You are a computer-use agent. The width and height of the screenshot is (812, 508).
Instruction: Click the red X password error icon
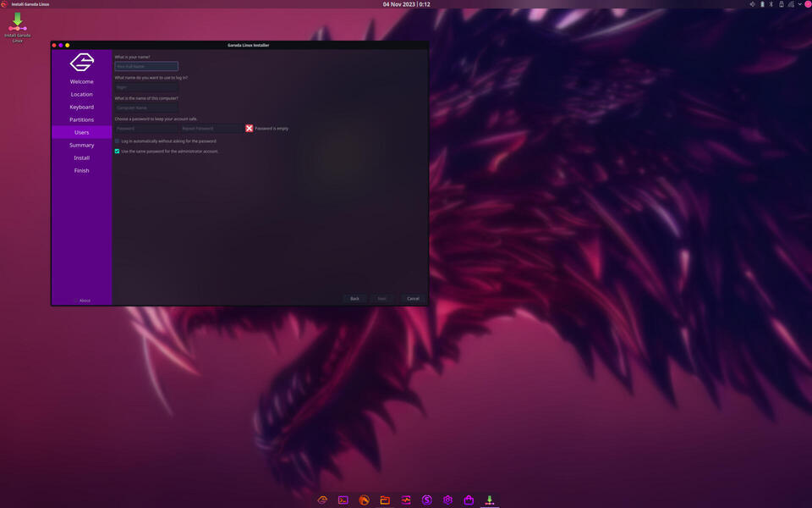(x=249, y=128)
